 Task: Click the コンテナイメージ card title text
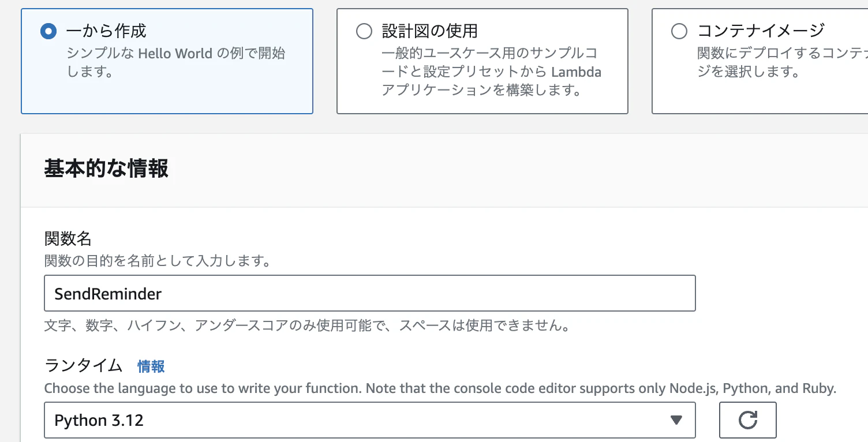pyautogui.click(x=761, y=31)
